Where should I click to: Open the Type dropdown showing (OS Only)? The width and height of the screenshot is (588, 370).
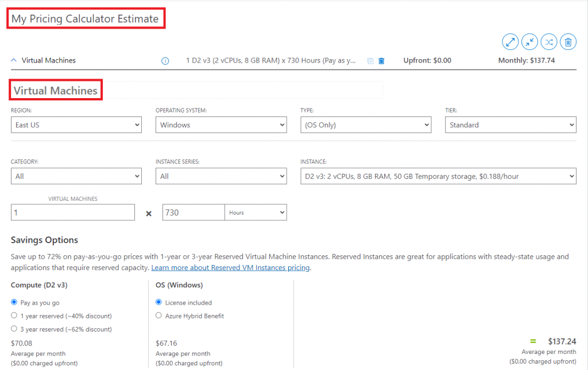click(366, 124)
